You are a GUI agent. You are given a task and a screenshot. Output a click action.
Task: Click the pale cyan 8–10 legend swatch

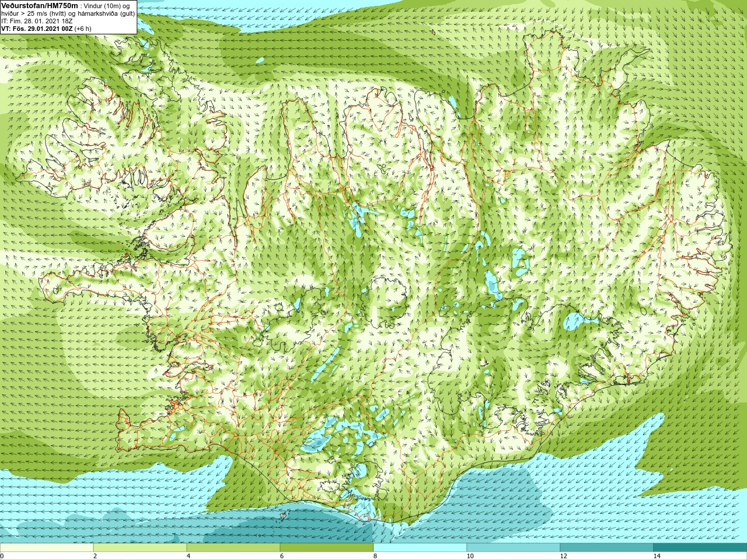tap(420, 548)
